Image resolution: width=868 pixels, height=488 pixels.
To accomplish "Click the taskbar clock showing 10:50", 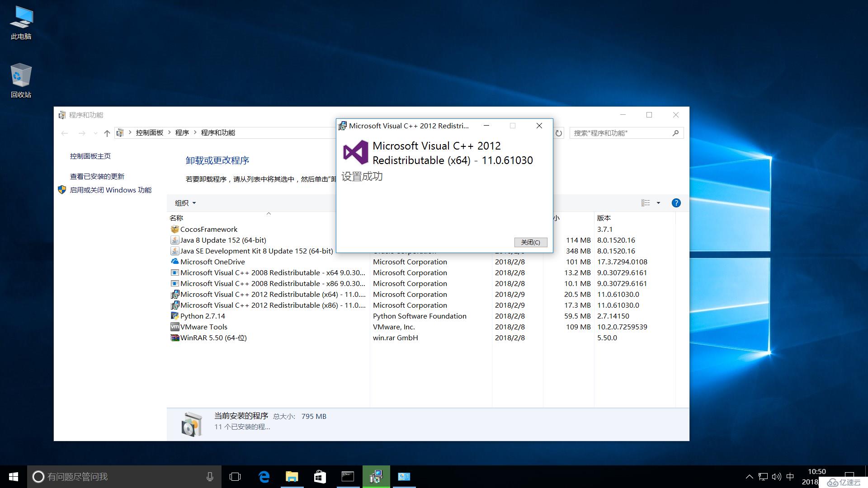I will [x=816, y=471].
